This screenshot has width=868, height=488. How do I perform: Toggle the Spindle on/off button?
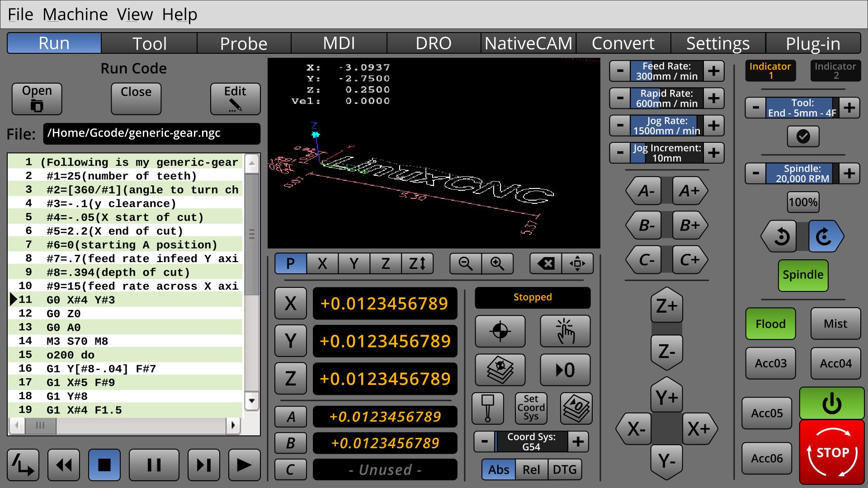[803, 275]
